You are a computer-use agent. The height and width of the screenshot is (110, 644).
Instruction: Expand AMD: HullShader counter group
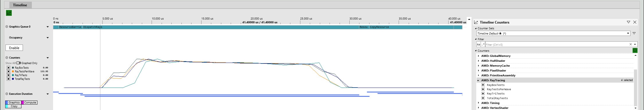478,61
